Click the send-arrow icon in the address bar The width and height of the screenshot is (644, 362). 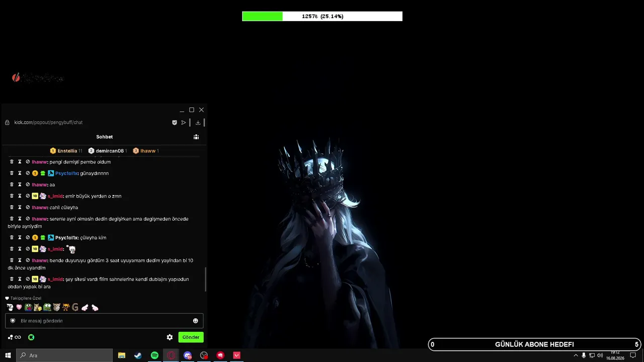(x=184, y=122)
